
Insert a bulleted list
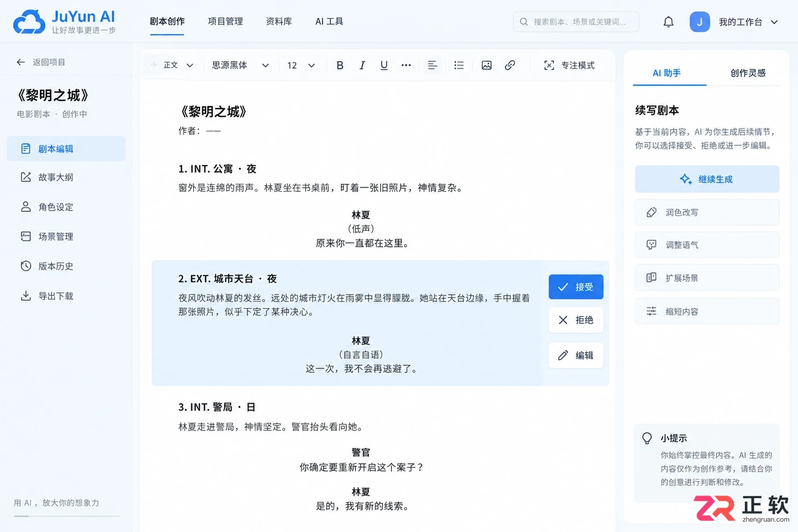coord(459,65)
